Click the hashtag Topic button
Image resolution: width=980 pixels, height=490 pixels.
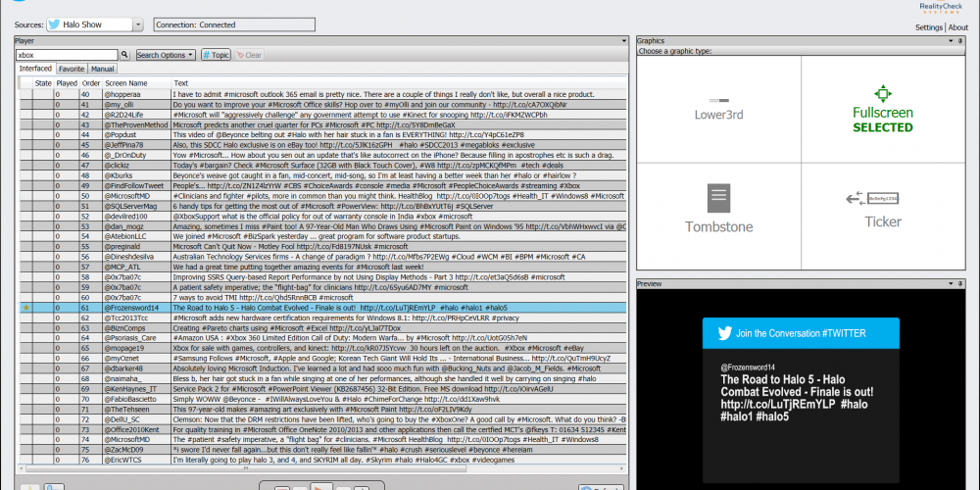coord(216,55)
